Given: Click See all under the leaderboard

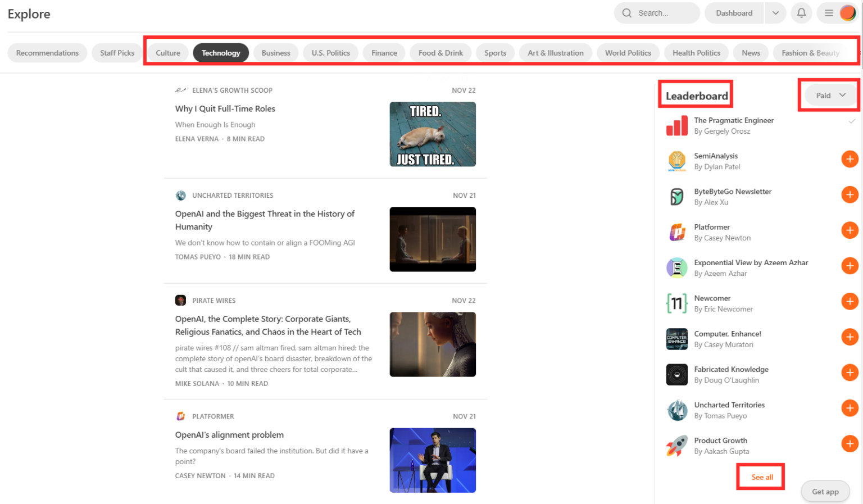Looking at the screenshot, I should (762, 477).
